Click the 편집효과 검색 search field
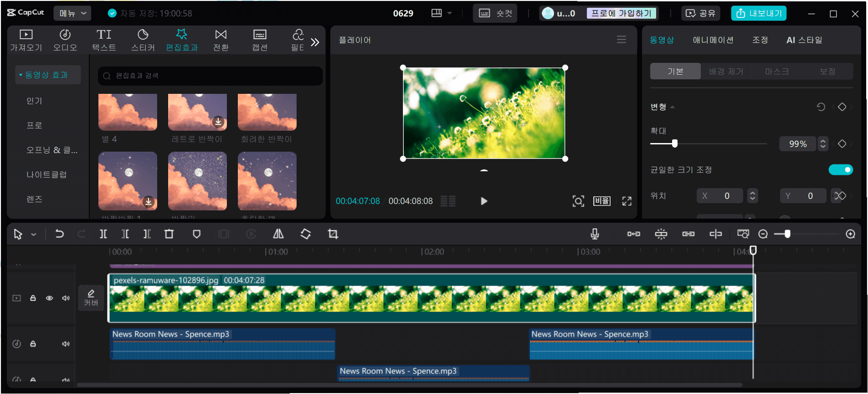The width and height of the screenshot is (868, 394). 210,76
